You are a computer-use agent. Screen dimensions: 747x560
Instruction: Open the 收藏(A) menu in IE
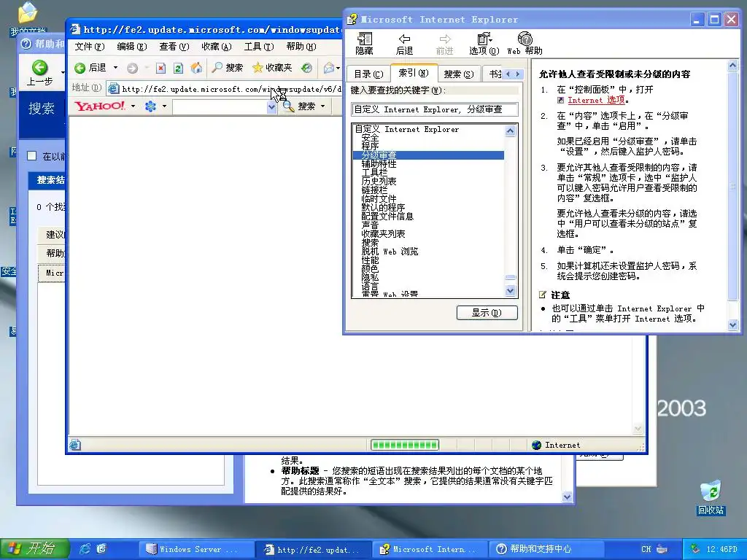(216, 47)
